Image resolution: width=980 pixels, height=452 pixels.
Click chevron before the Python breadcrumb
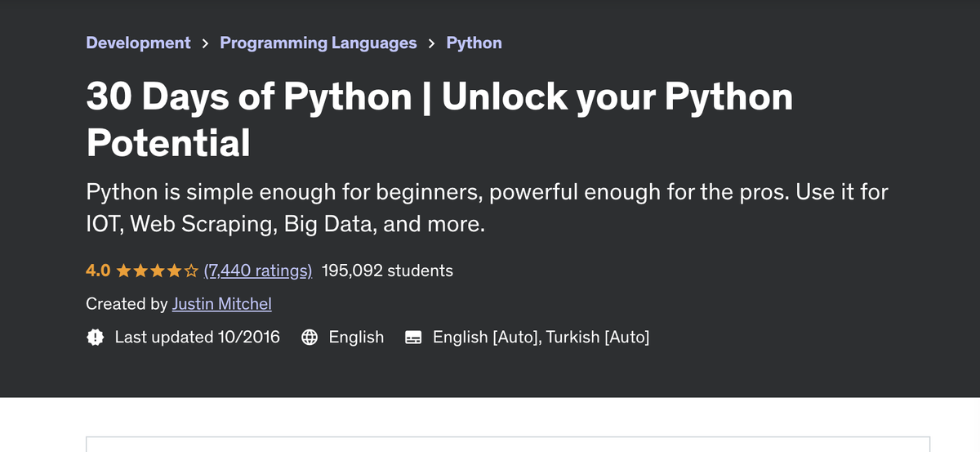tap(431, 43)
